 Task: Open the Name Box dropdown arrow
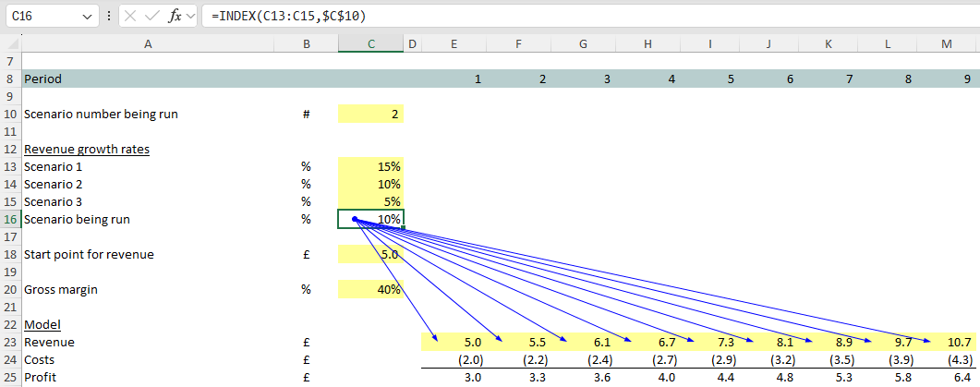tap(87, 18)
